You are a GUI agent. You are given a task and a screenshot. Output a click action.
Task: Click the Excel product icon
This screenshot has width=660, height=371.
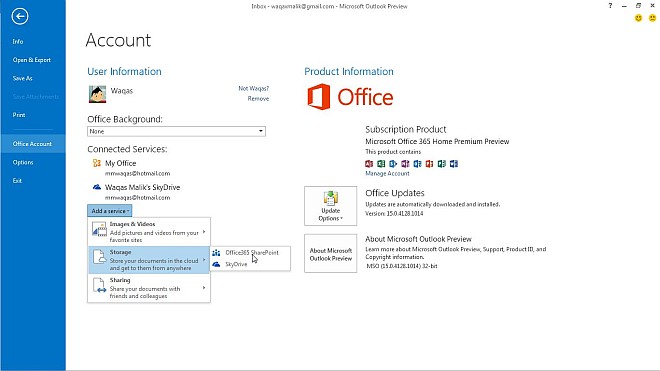381,164
